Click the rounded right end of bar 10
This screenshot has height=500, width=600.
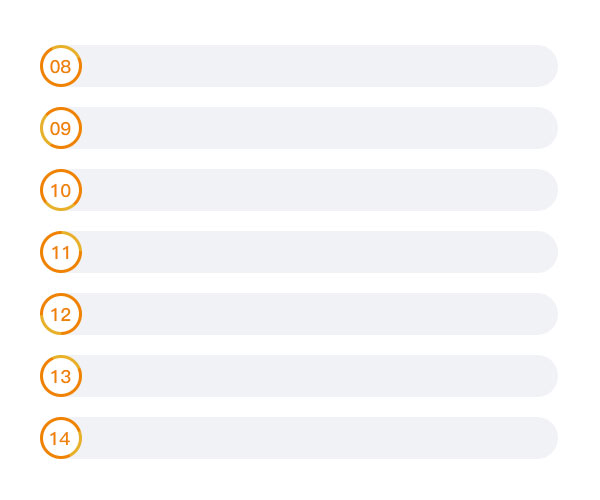pyautogui.click(x=545, y=190)
